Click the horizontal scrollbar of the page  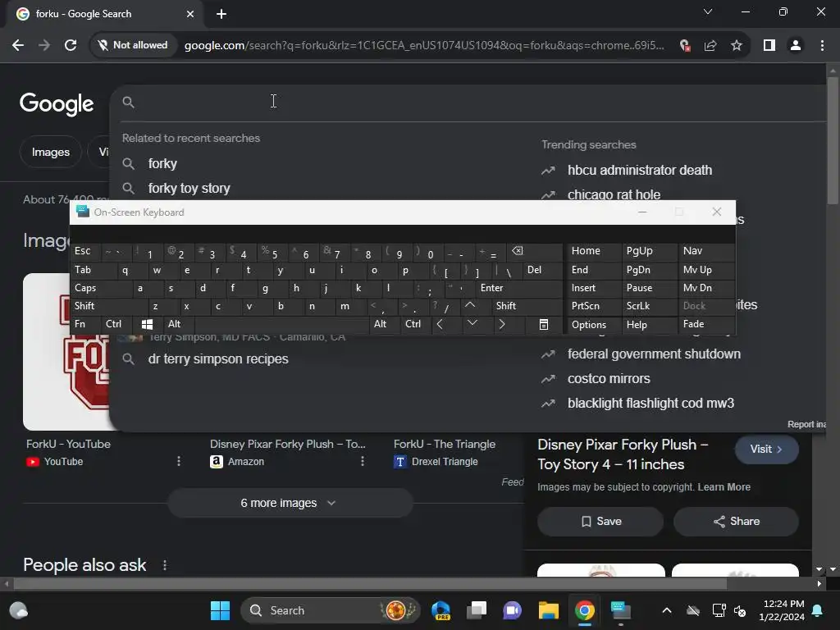pos(370,583)
